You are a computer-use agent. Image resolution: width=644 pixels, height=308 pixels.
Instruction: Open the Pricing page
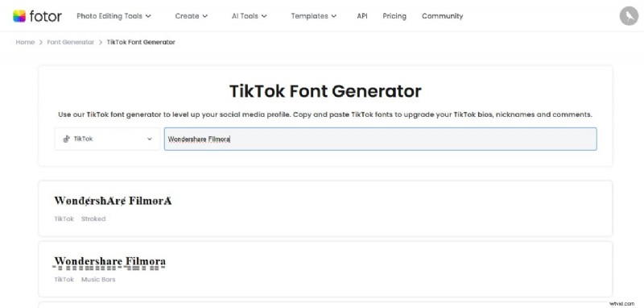[394, 16]
